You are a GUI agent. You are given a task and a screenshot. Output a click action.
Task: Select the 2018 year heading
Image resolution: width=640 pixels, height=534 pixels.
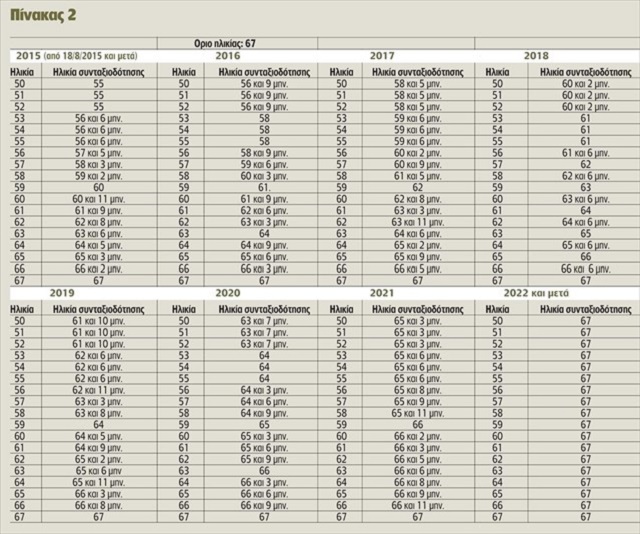[x=539, y=57]
